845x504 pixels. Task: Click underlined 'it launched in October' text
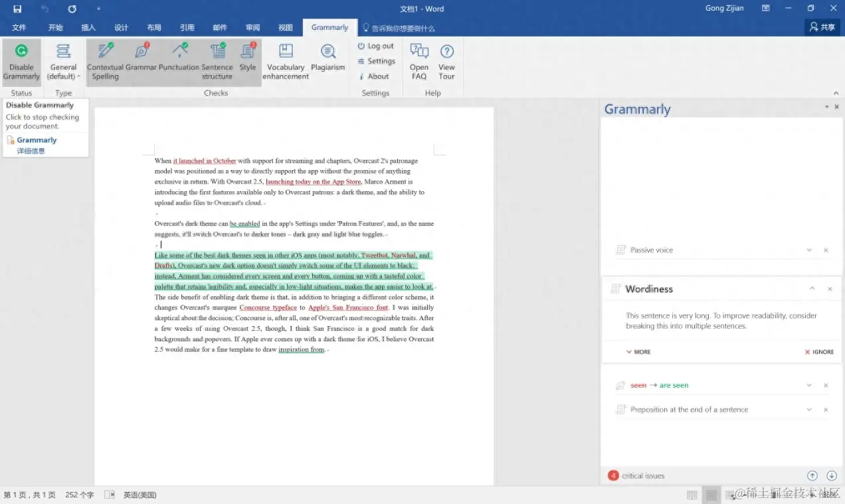click(205, 161)
